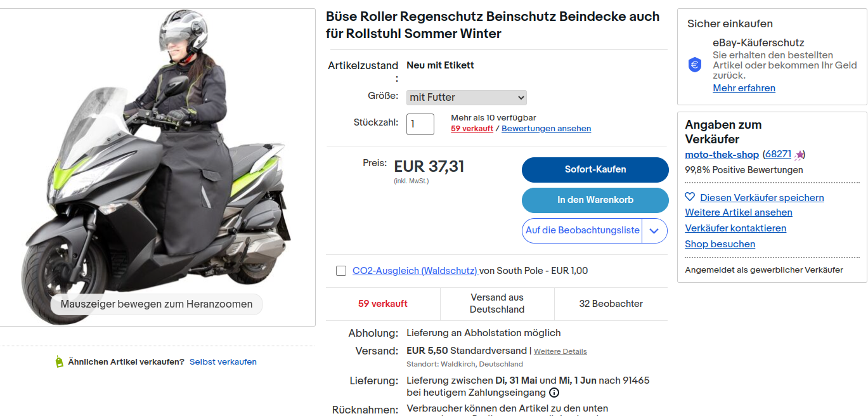Click the Mehr erfahren link
Screen dimensions: 868x416
pyautogui.click(x=744, y=88)
